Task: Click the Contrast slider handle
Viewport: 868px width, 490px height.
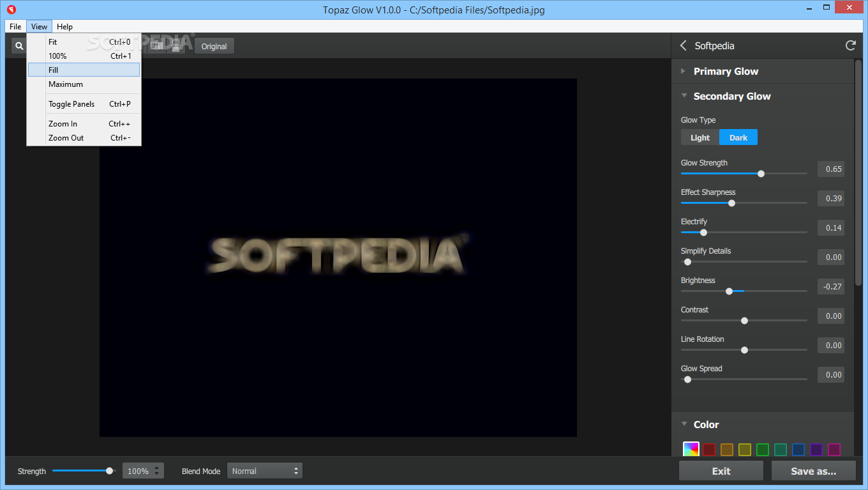Action: coord(744,321)
